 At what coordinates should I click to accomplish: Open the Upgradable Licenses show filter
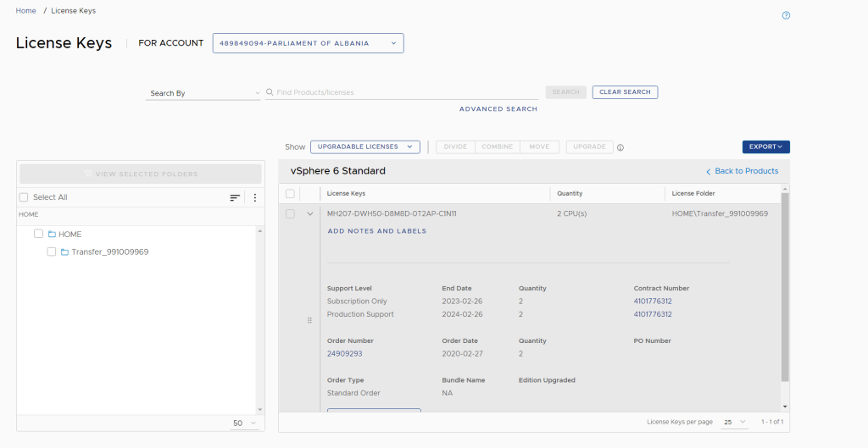(x=364, y=147)
